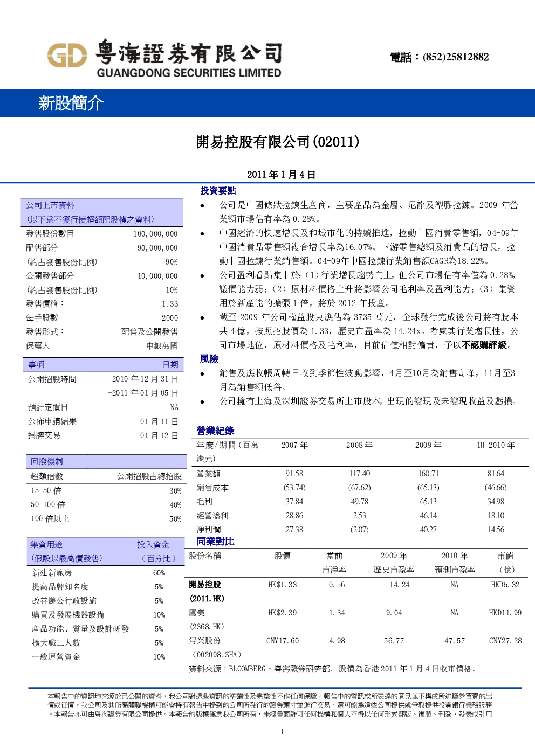Image resolution: width=535 pixels, height=756 pixels.
Task: Click the 事項 table header
Action: (x=36, y=365)
